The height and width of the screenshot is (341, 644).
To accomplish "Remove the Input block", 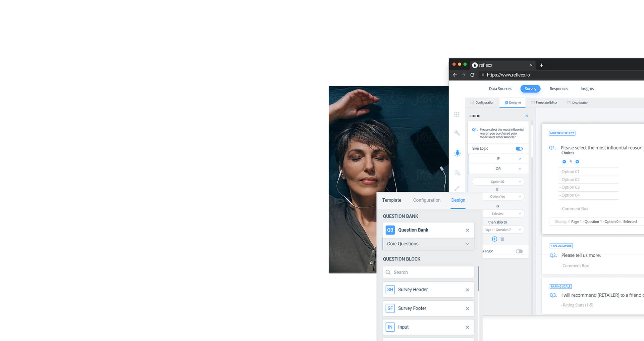I will point(467,327).
